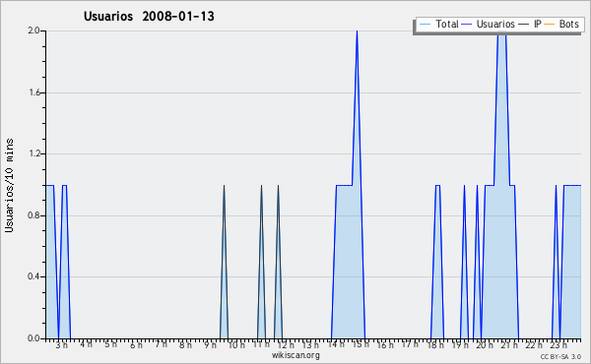Click the y-axis value 0.0
Image resolution: width=591 pixels, height=364 pixels.
tap(33, 338)
